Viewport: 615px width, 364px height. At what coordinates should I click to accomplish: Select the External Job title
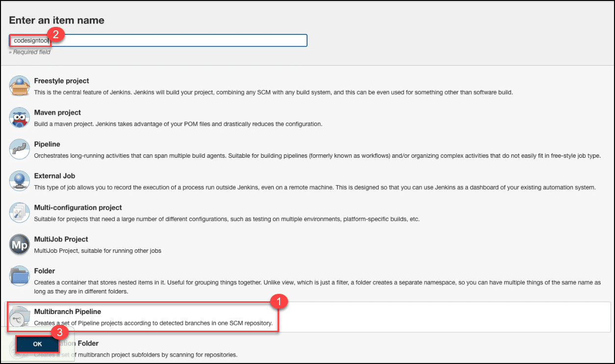point(54,176)
